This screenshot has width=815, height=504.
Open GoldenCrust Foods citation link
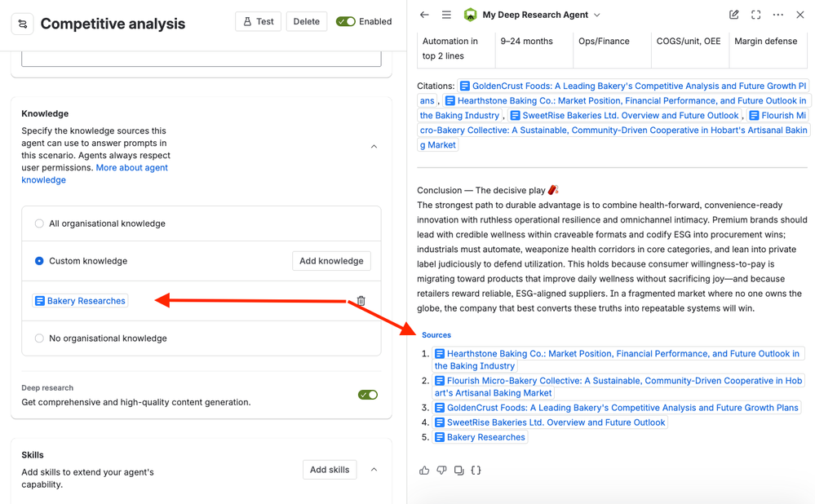click(632, 86)
